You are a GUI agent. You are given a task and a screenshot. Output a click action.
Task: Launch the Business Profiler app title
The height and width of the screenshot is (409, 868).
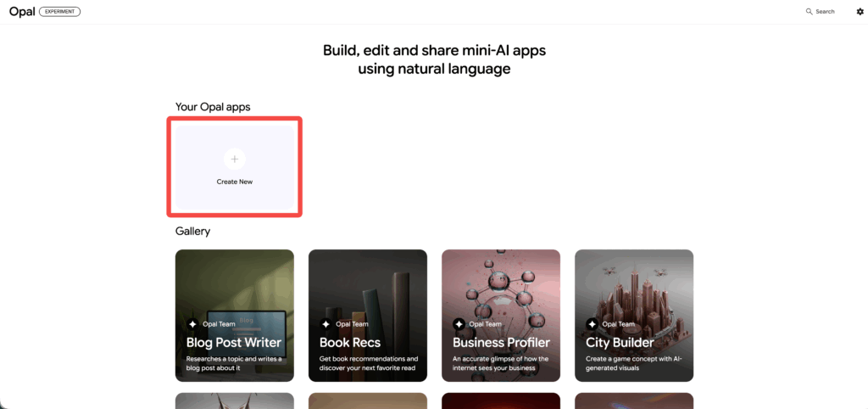click(501, 343)
